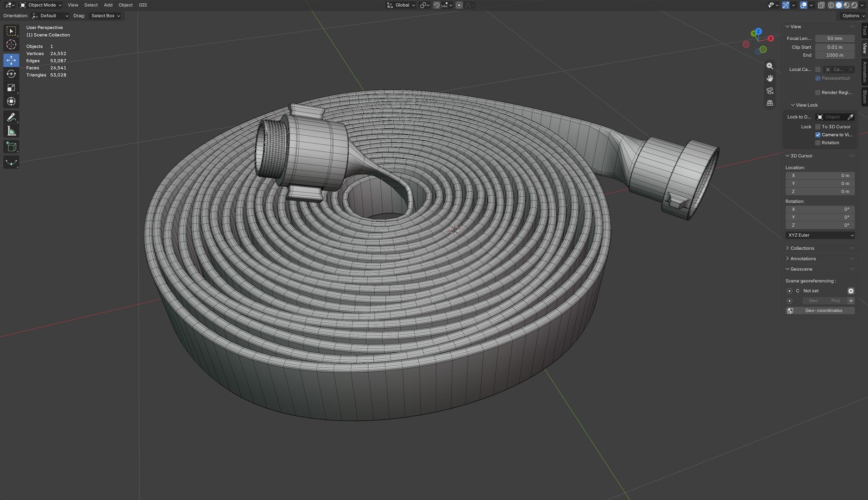
Task: Switch perspective/orthographic with the grid icon
Action: coord(770,103)
